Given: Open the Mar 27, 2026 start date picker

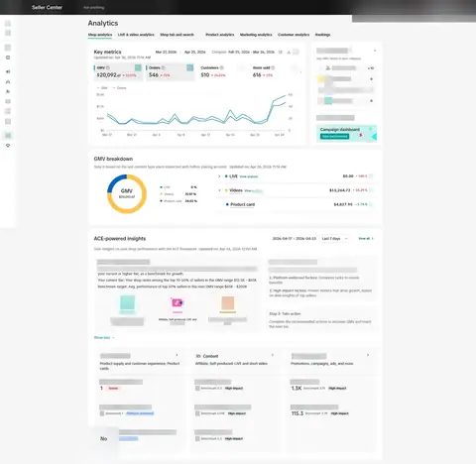Looking at the screenshot, I should click(x=166, y=53).
